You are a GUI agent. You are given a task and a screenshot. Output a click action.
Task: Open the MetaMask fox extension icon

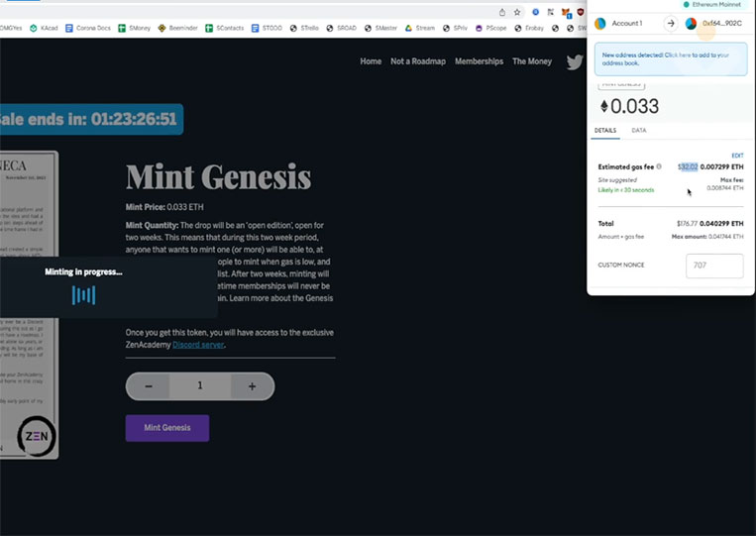[566, 13]
